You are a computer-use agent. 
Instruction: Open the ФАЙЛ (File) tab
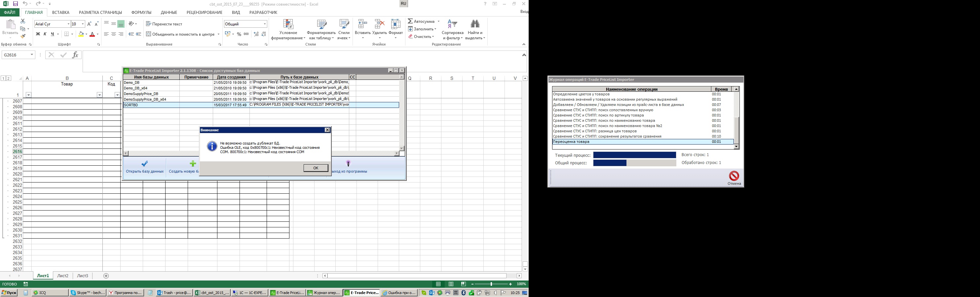pos(10,13)
